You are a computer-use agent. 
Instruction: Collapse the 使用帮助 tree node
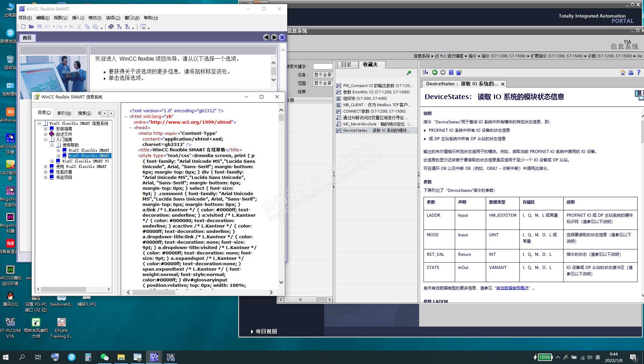coord(52,145)
